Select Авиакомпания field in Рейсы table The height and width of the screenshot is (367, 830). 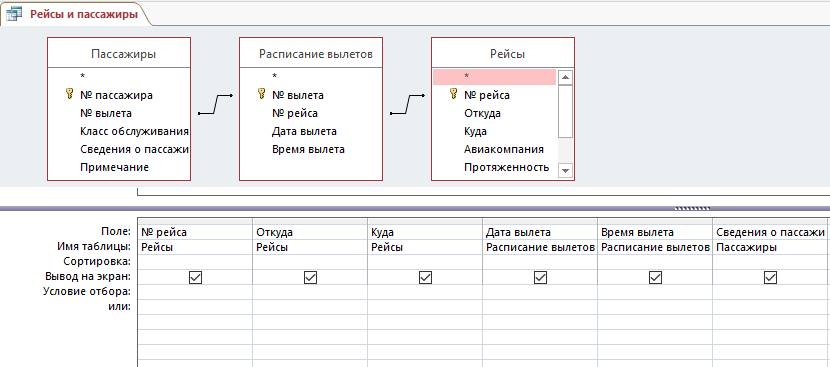pyautogui.click(x=504, y=149)
